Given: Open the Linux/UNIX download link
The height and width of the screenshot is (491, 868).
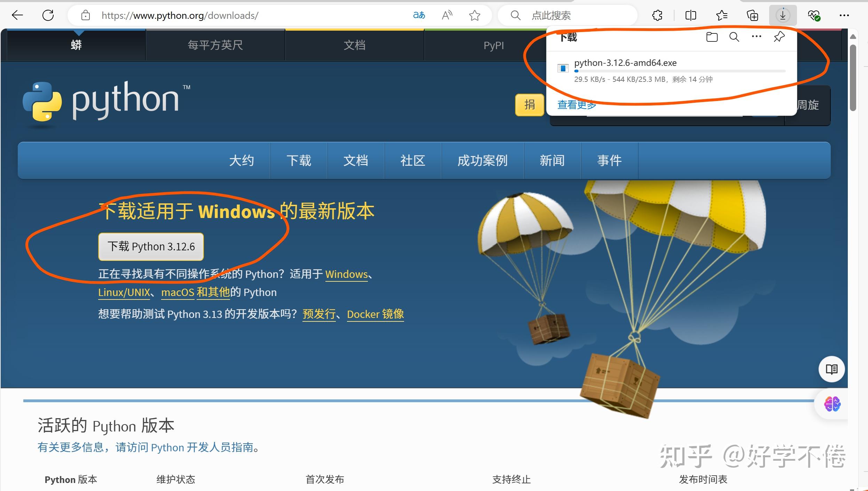Looking at the screenshot, I should [124, 292].
